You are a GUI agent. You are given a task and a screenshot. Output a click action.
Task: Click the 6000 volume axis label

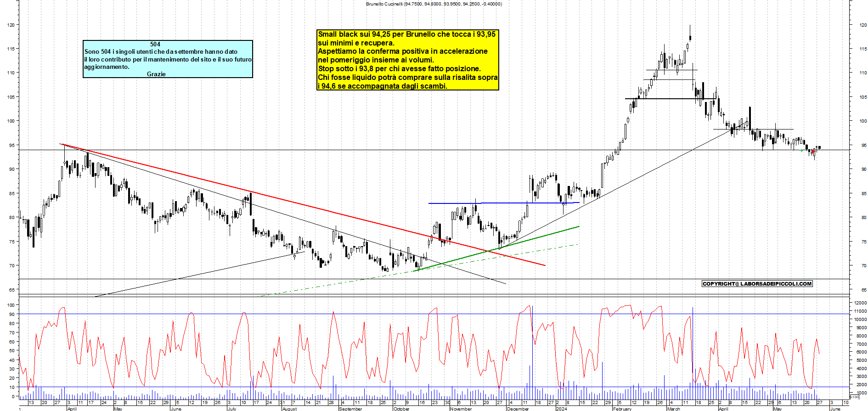(x=861, y=352)
